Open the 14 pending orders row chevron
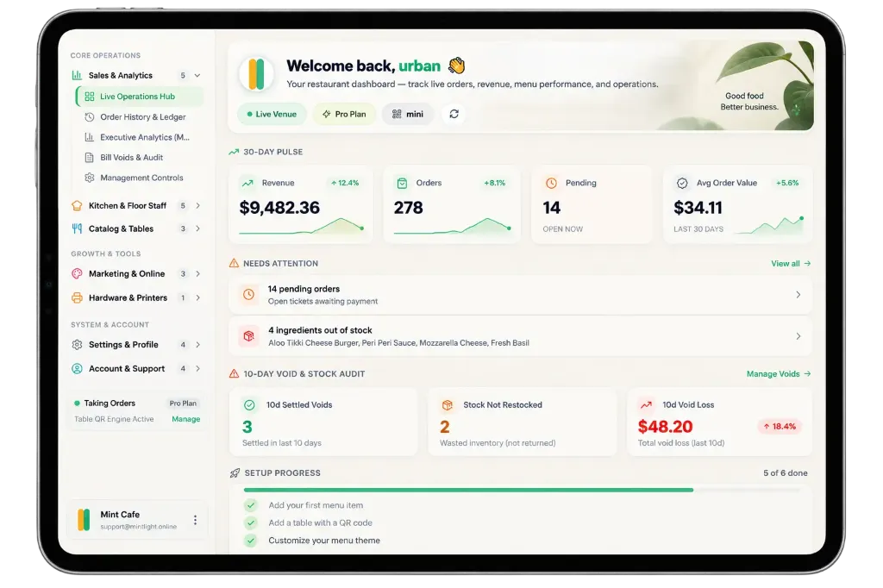883x588 pixels. pyautogui.click(x=798, y=295)
